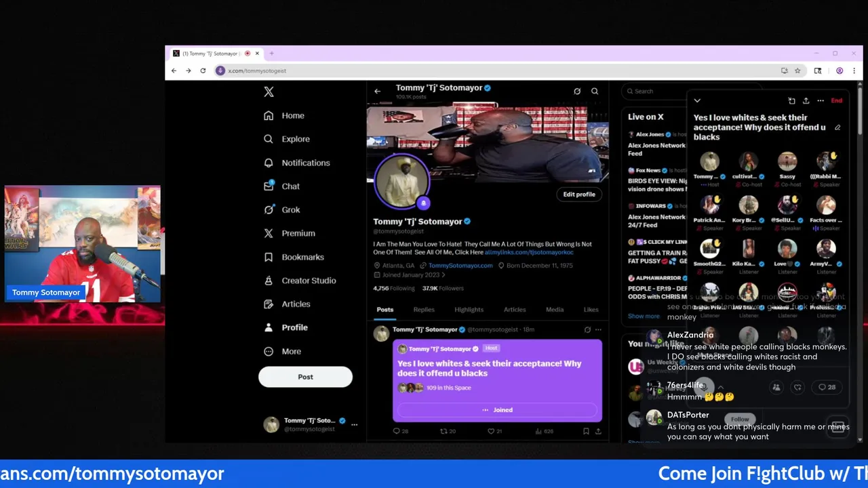Switch to the profile Articles tab
The image size is (868, 488).
pyautogui.click(x=515, y=310)
